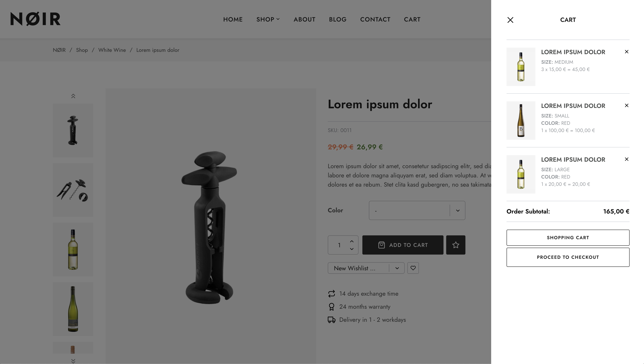
Task: Open the Color dropdown
Action: (417, 210)
